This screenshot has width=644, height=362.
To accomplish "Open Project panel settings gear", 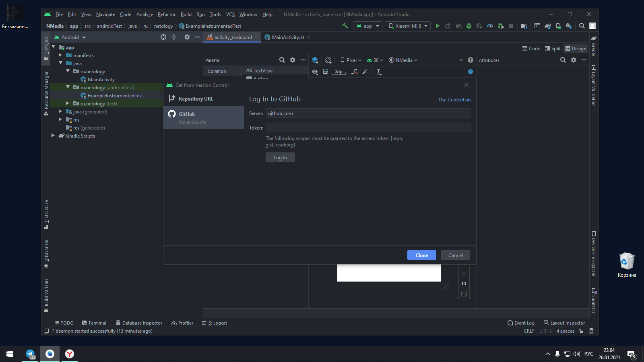I will pyautogui.click(x=187, y=37).
